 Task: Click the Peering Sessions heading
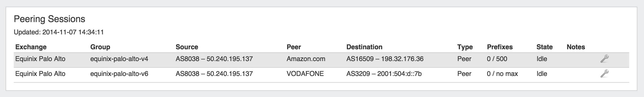(x=50, y=19)
